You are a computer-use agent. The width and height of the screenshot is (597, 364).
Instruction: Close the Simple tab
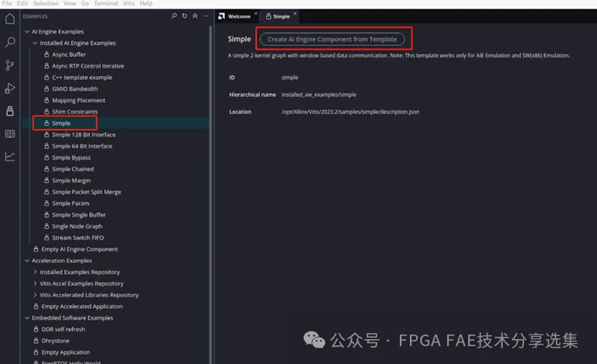pos(295,13)
